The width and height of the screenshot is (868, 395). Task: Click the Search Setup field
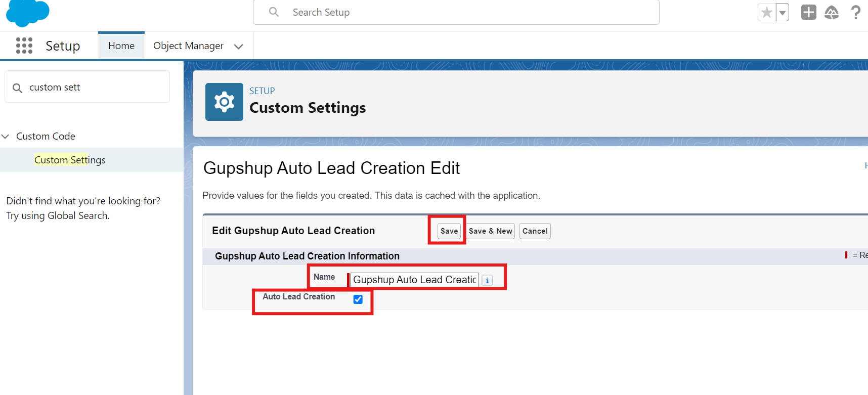[456, 12]
